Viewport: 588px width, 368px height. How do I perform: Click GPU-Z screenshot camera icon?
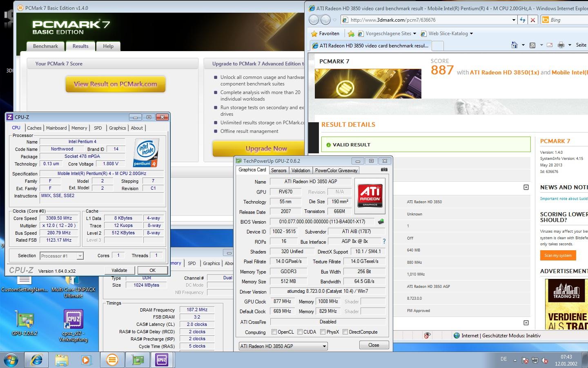click(384, 170)
